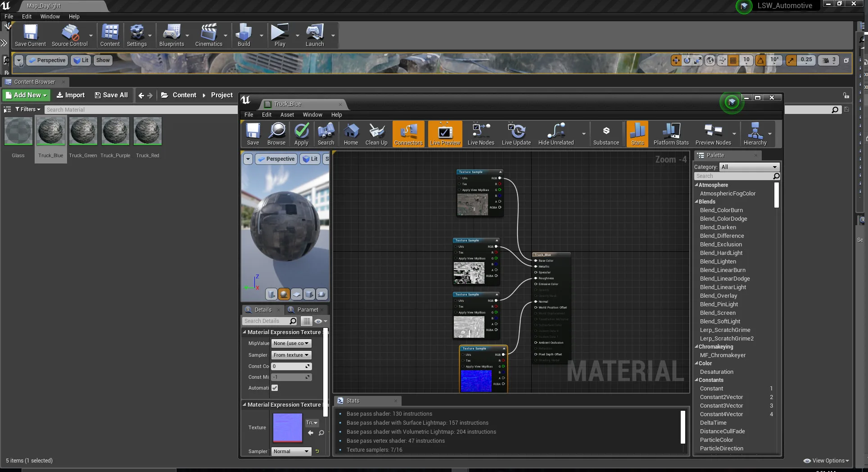Toggle Live Preview
The width and height of the screenshot is (868, 472).
click(x=445, y=134)
